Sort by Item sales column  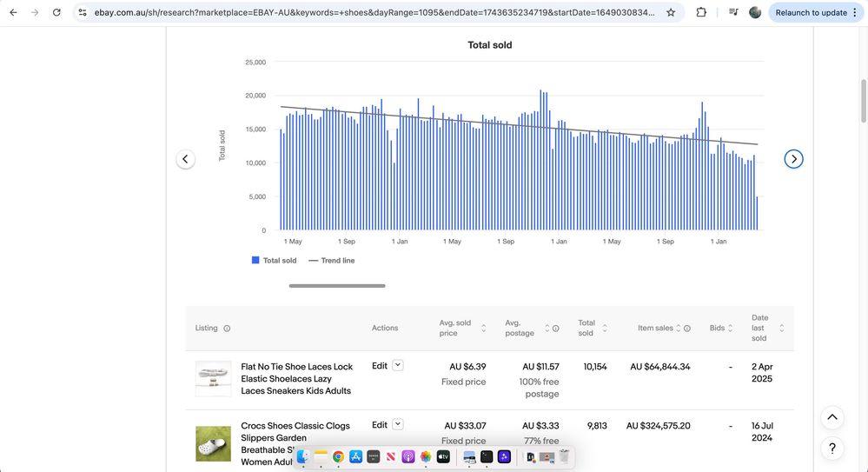(x=678, y=328)
